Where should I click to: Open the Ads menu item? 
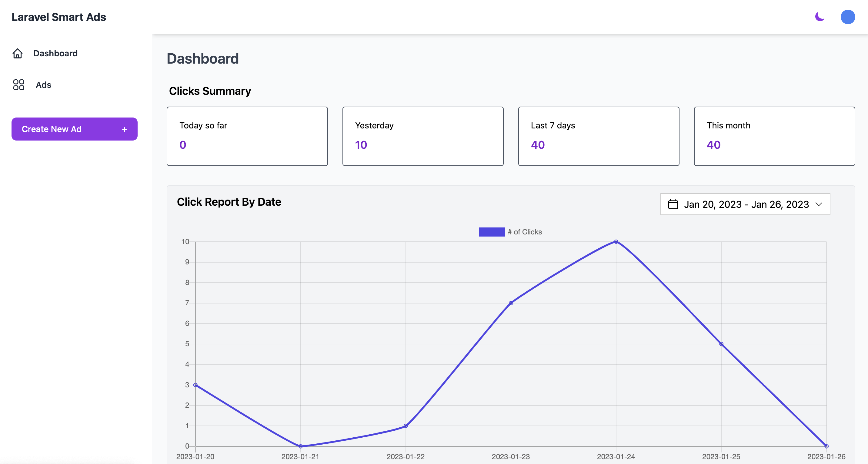(x=43, y=85)
